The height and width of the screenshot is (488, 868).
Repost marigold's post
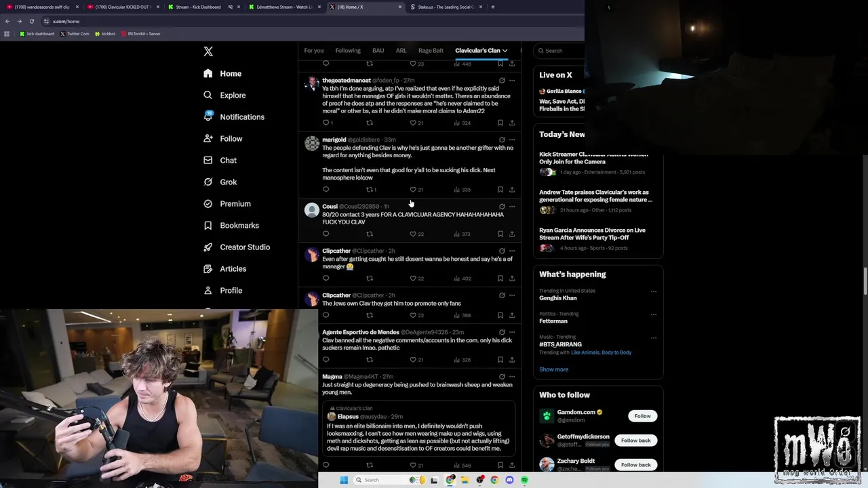[x=370, y=190]
